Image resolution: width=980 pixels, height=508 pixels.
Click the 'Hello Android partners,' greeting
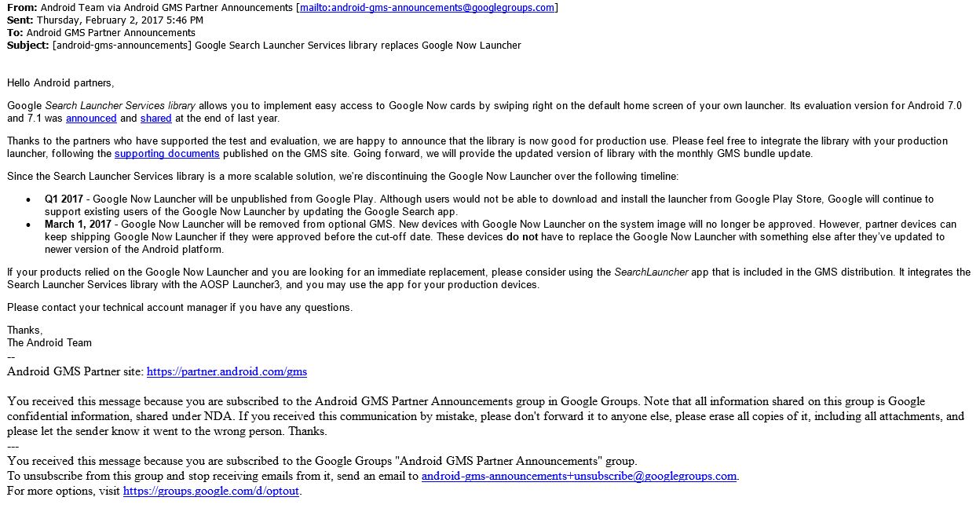[x=60, y=83]
